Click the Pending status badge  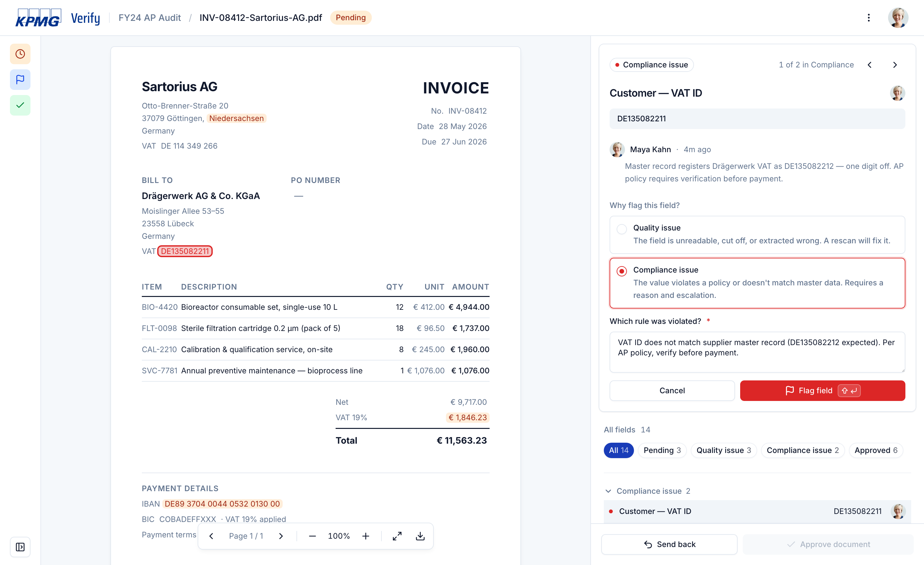pos(351,18)
